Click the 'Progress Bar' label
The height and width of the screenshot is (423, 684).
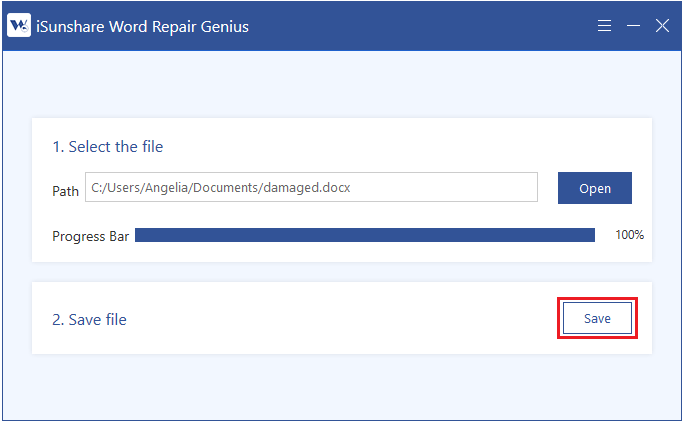coord(91,236)
